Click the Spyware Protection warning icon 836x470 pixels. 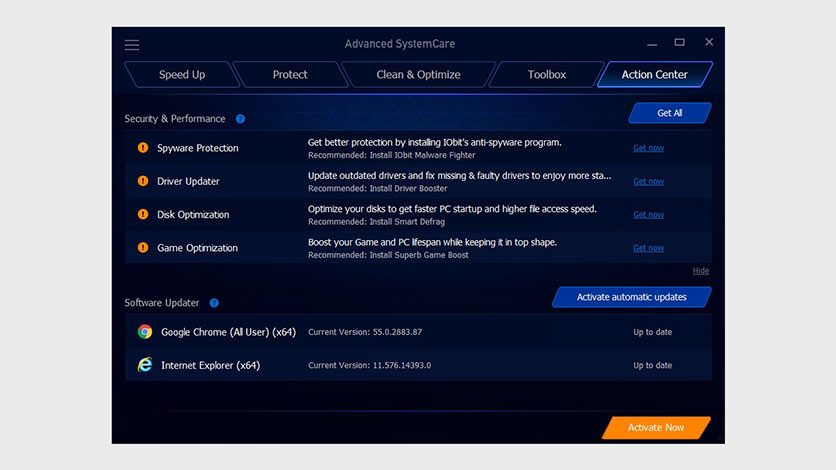tap(143, 148)
